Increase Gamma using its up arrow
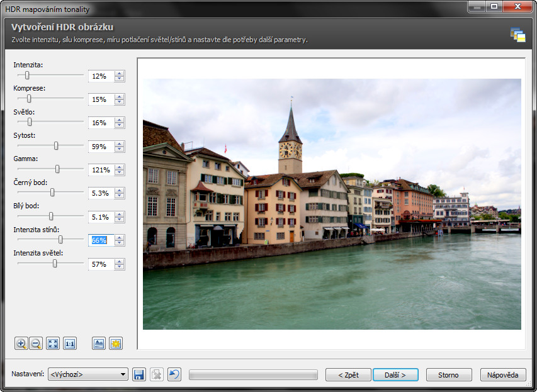This screenshot has height=392, width=537. point(120,167)
